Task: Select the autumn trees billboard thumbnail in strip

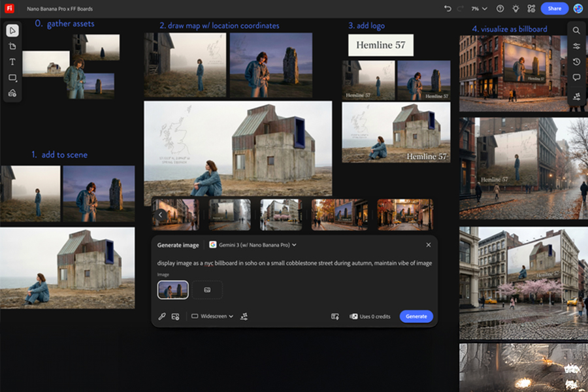Action: pyautogui.click(x=339, y=214)
